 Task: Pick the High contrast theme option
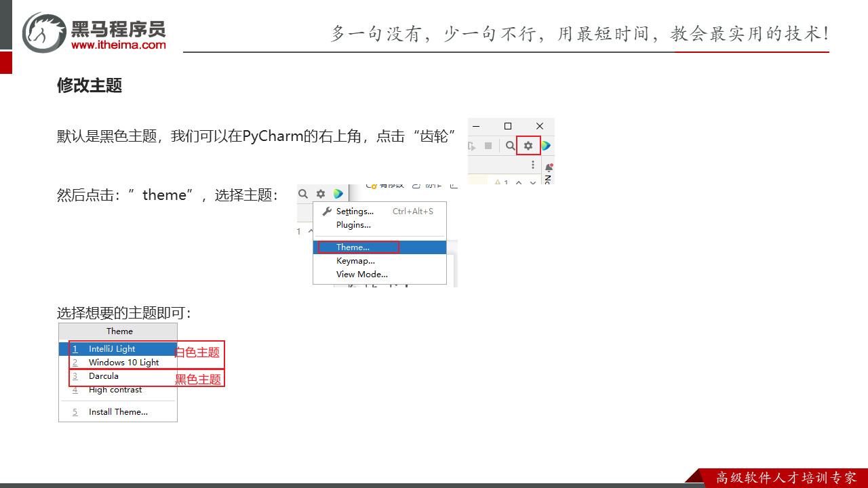pos(115,390)
